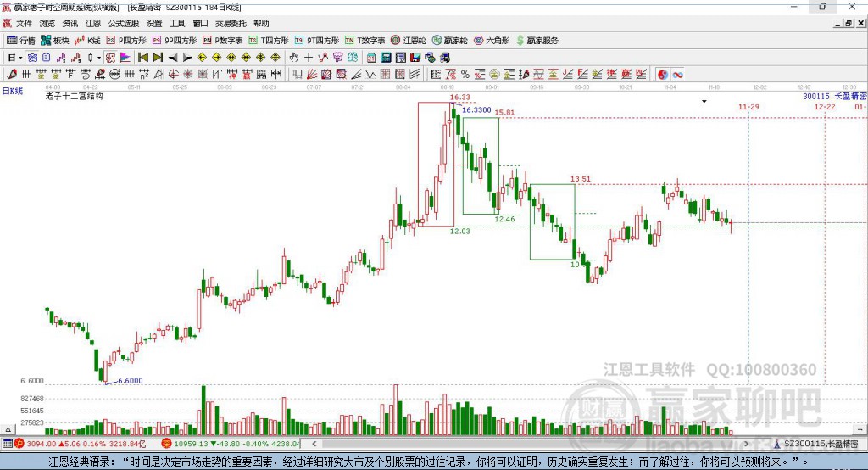Click the 日K线 chart label
This screenshot has width=868, height=470.
(13, 91)
